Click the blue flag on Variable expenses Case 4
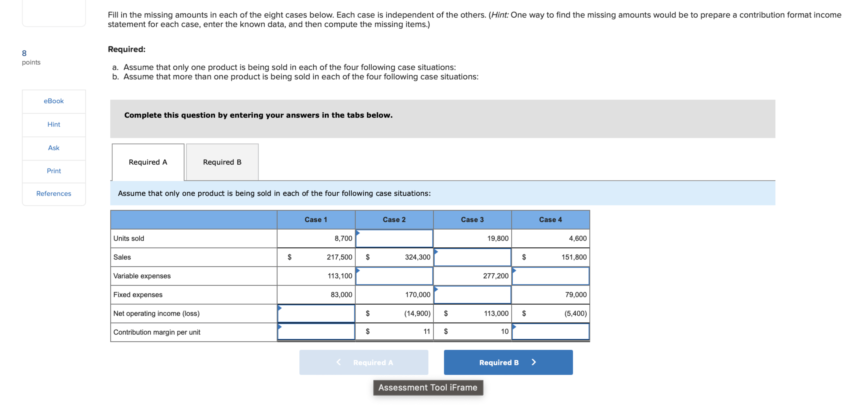The width and height of the screenshot is (868, 411). click(x=515, y=270)
